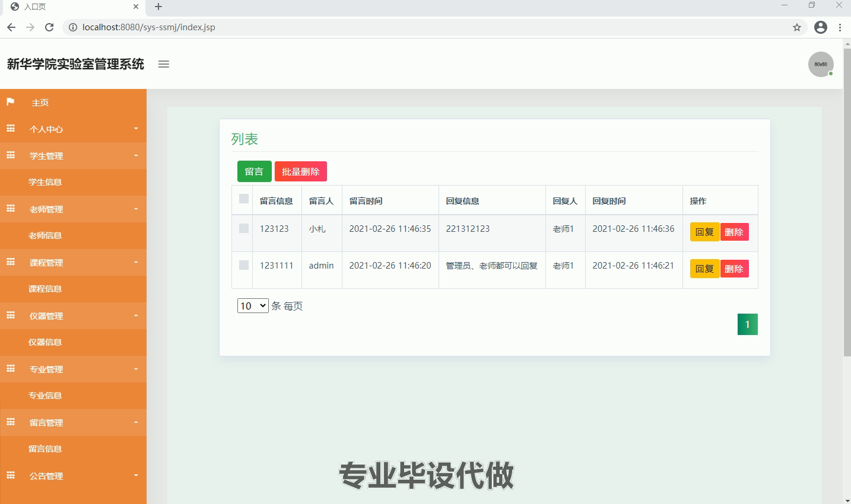Click the grid icon beside 仪器管理

pos(10,315)
